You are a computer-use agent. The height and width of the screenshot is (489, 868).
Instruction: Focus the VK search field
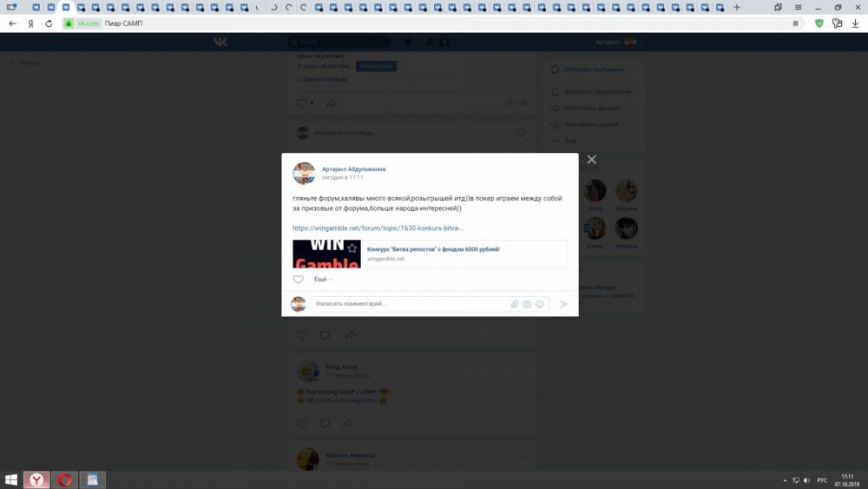click(339, 42)
